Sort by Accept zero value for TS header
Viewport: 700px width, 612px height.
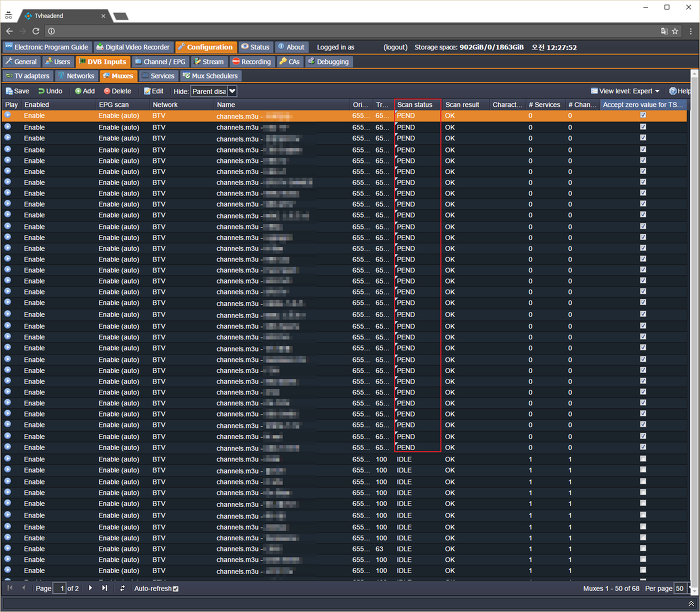coord(643,104)
